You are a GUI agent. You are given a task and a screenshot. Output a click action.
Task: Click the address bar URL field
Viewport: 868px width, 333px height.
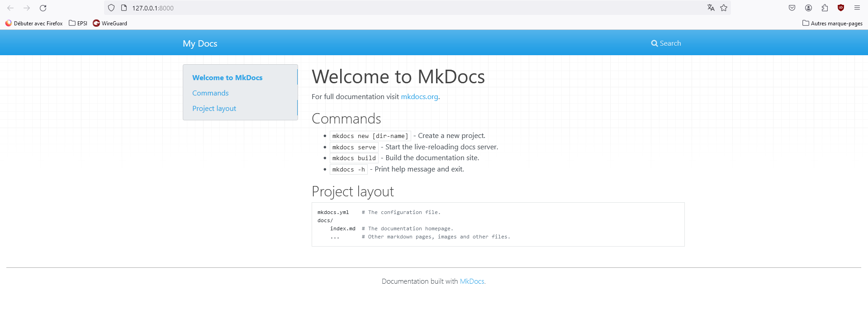coord(362,8)
